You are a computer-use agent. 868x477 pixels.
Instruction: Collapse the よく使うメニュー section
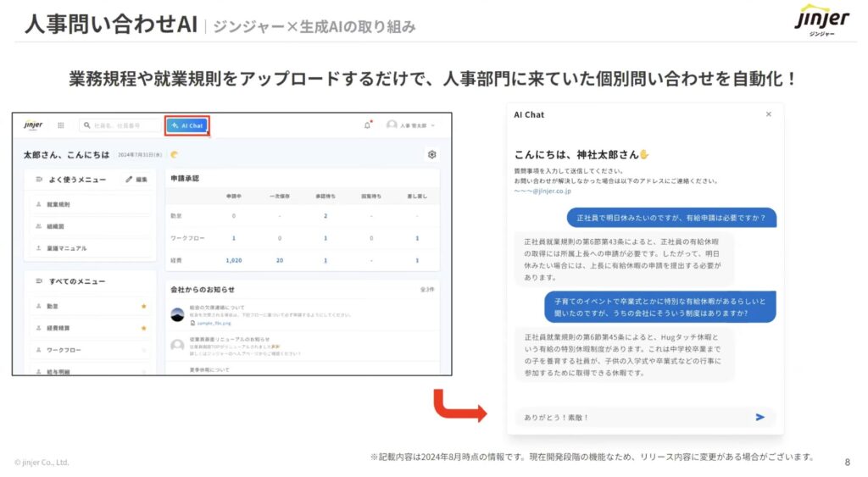coord(39,180)
